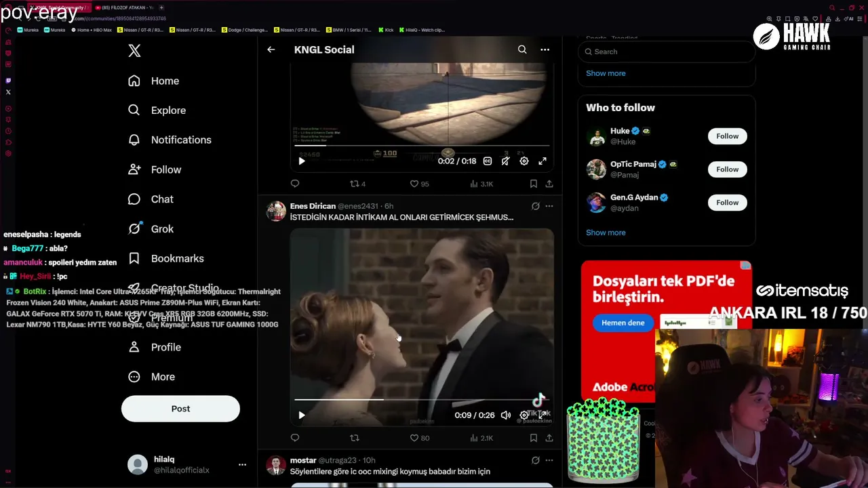The height and width of the screenshot is (488, 868).
Task: Open Grok actions on Enes Dirican's post
Action: [x=535, y=206]
